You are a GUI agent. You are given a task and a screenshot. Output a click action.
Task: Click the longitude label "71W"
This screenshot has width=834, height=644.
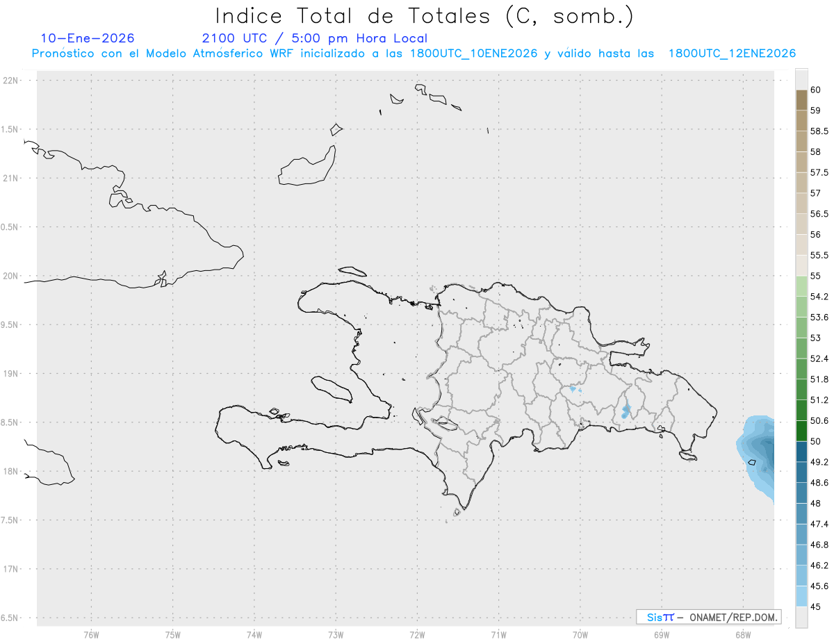coord(498,634)
